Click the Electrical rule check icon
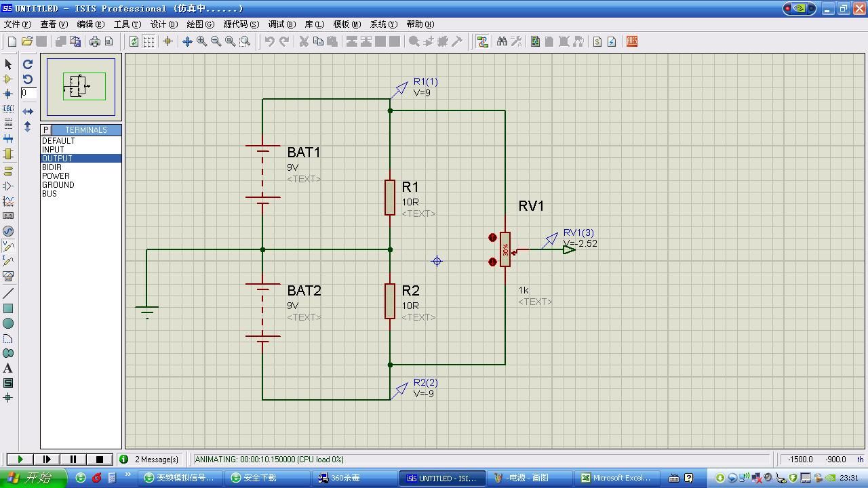Screen dimensions: 868x488 click(x=611, y=41)
